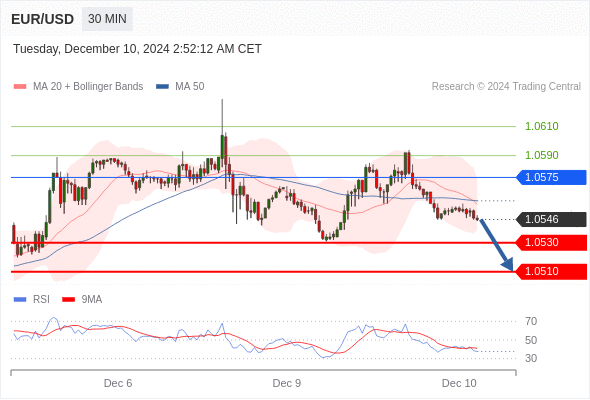Click the RSI 70 level label
Image resolution: width=590 pixels, height=400 pixels.
pyautogui.click(x=531, y=322)
